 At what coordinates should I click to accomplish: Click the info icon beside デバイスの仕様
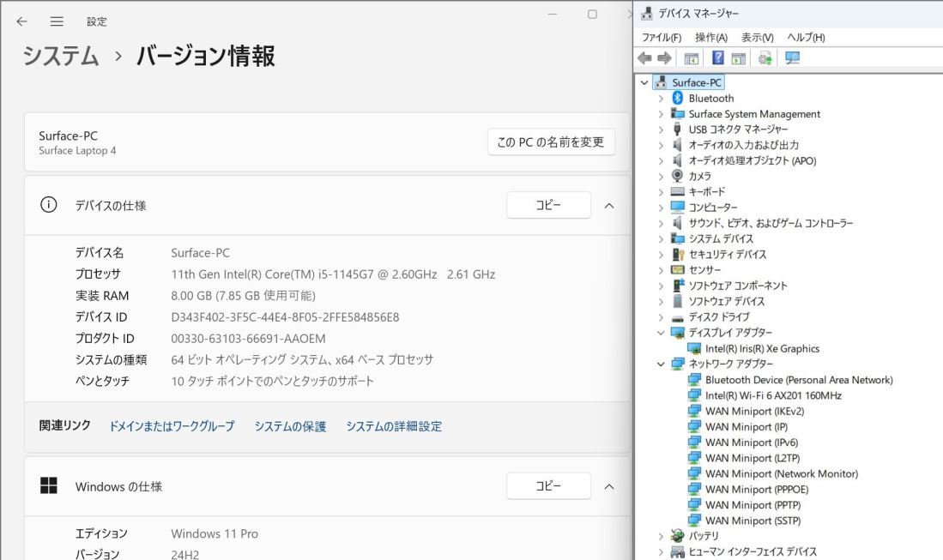tap(49, 205)
